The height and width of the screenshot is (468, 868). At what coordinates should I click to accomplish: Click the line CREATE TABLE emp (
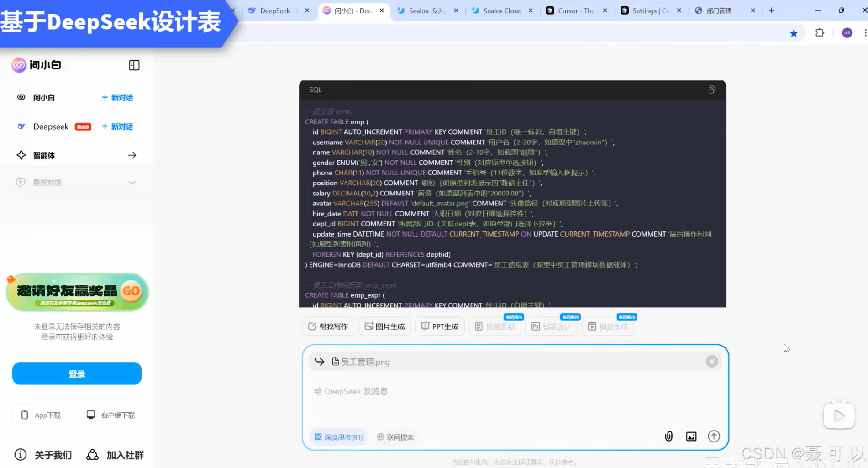337,122
